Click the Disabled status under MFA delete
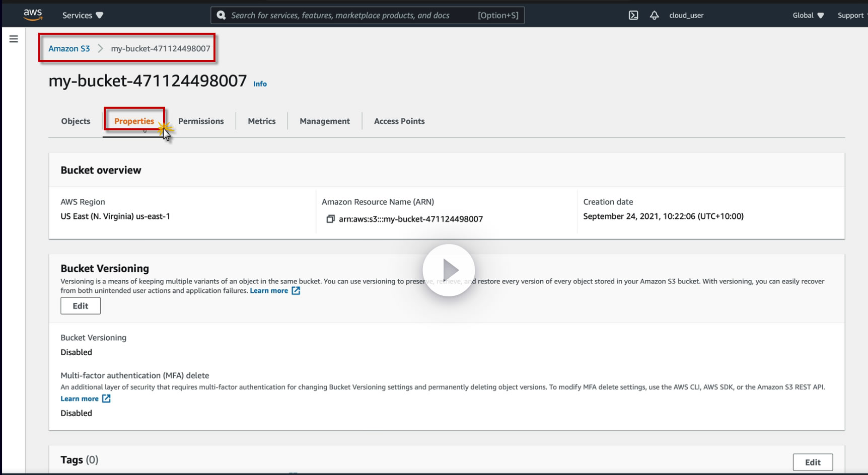The image size is (868, 475). coord(77,413)
